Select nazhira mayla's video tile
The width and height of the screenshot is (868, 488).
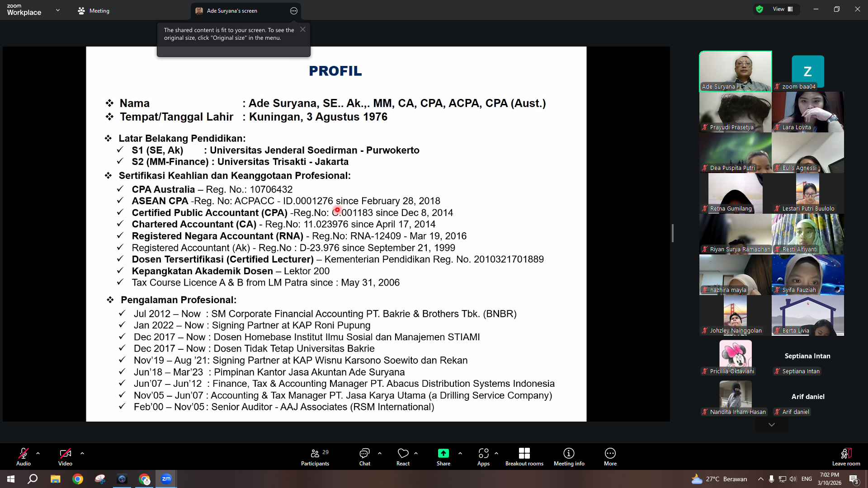tap(736, 275)
